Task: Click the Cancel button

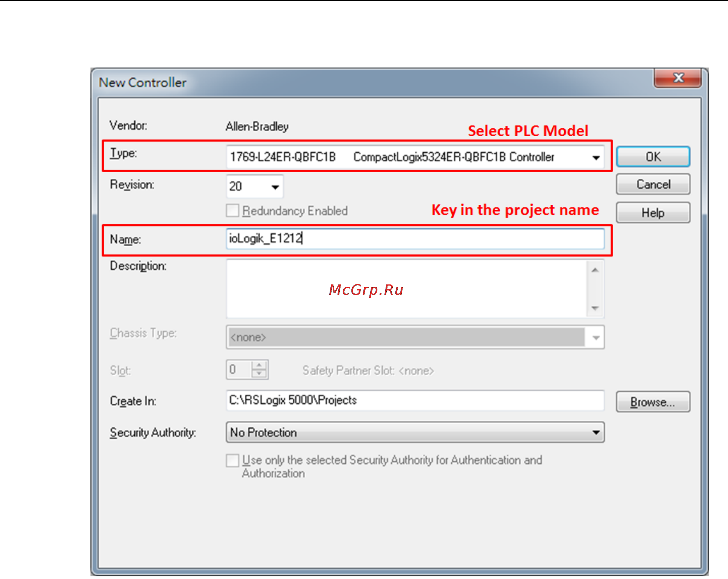Action: point(653,184)
